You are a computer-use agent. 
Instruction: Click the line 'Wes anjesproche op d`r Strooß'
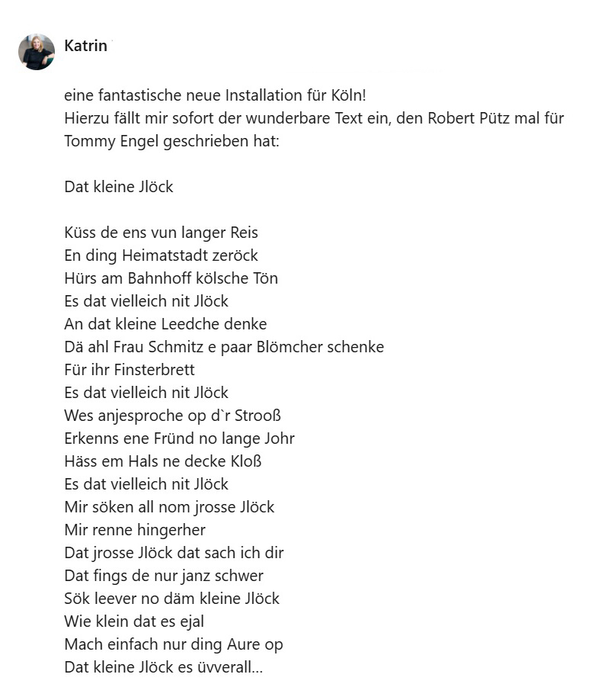click(x=173, y=416)
